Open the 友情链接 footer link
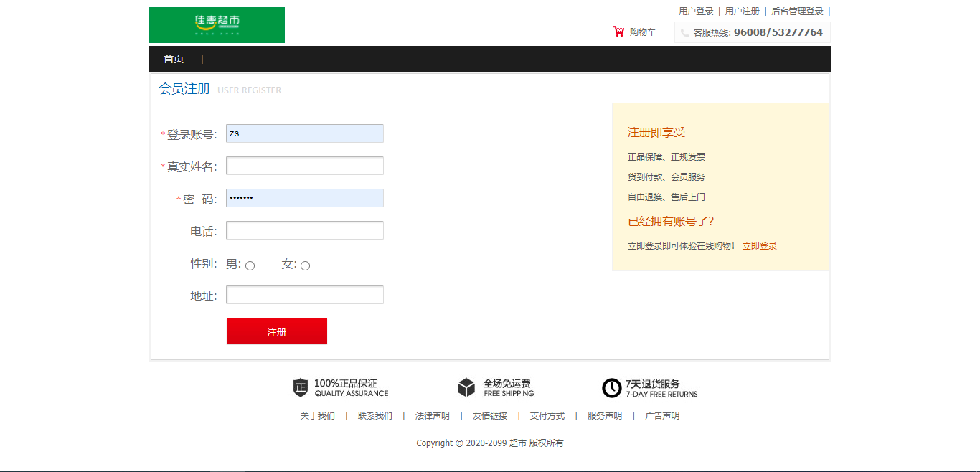Image resolution: width=980 pixels, height=472 pixels. (x=490, y=416)
